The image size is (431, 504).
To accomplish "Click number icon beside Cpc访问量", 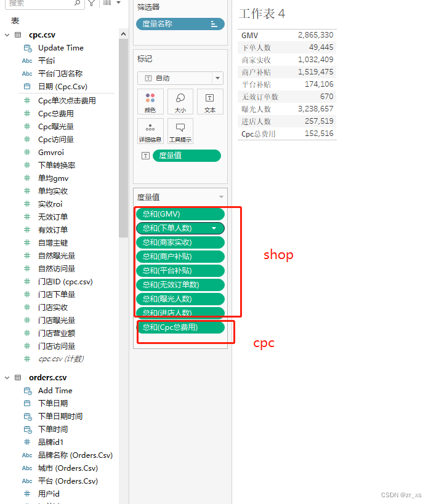I will tap(27, 140).
